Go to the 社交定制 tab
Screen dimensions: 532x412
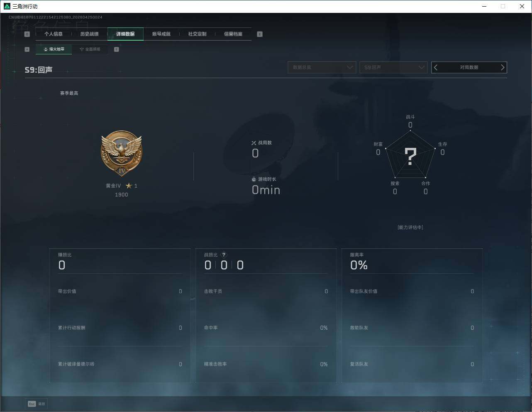pos(197,34)
